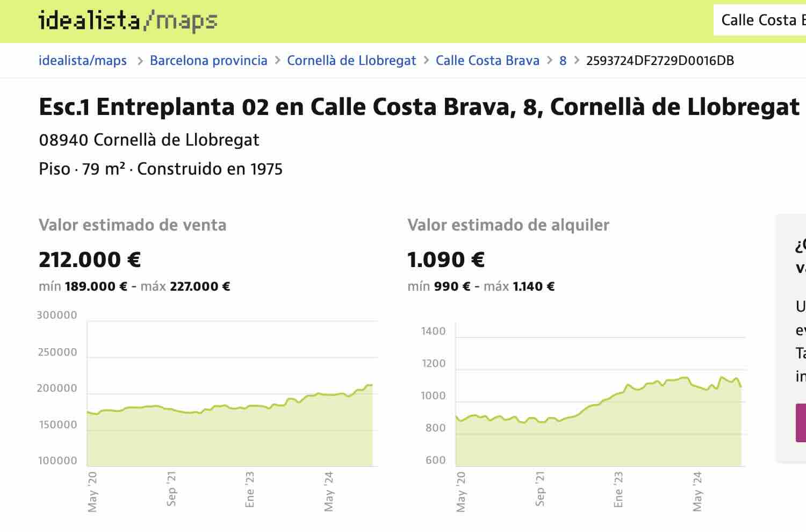Click the estimated rental value chart
The width and height of the screenshot is (806, 532).
coord(599,408)
